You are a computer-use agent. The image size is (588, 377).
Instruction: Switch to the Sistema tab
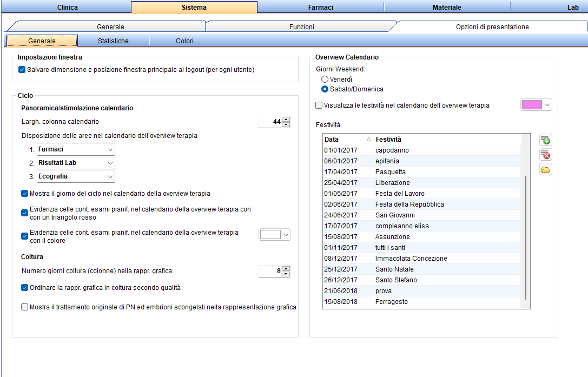pyautogui.click(x=194, y=7)
